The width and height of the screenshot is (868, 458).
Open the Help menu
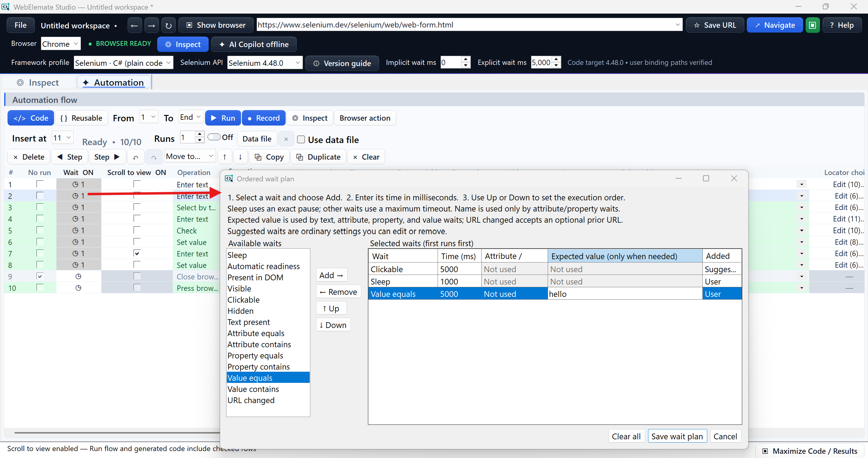tap(842, 25)
